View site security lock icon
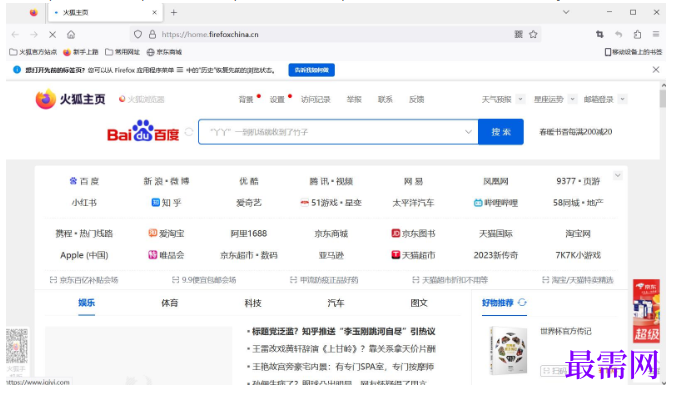 [152, 34]
